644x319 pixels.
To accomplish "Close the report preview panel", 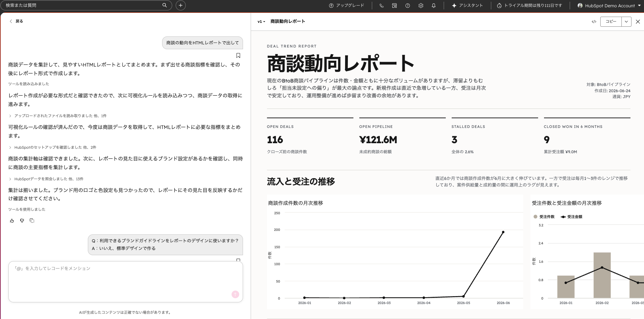I will pos(638,21).
